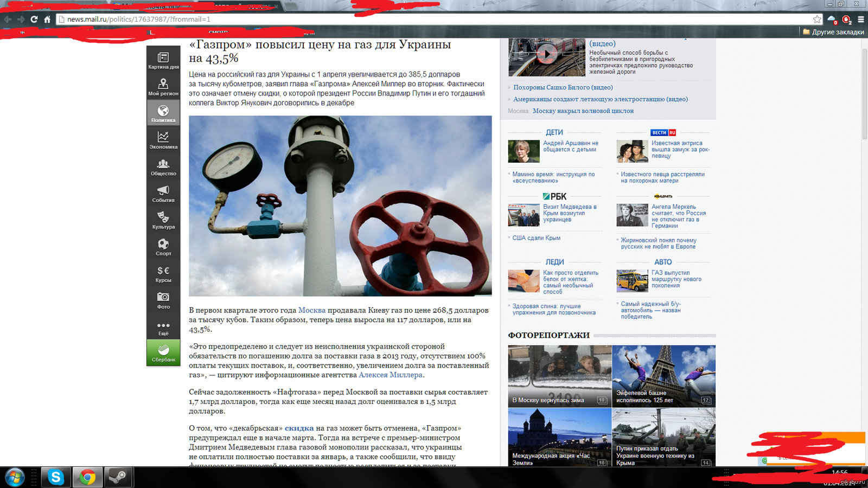Open Андрей Аршавин не общается с детьми
This screenshot has width=868, height=488.
[571, 146]
